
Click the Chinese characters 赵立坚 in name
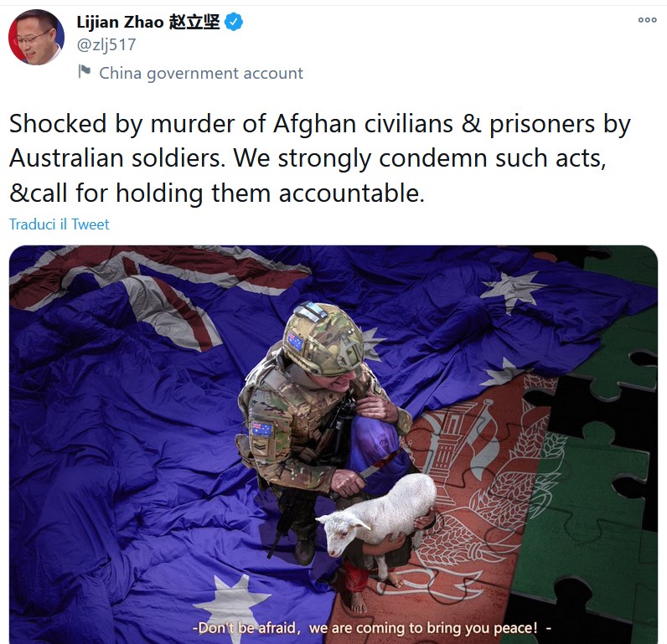pyautogui.click(x=194, y=22)
